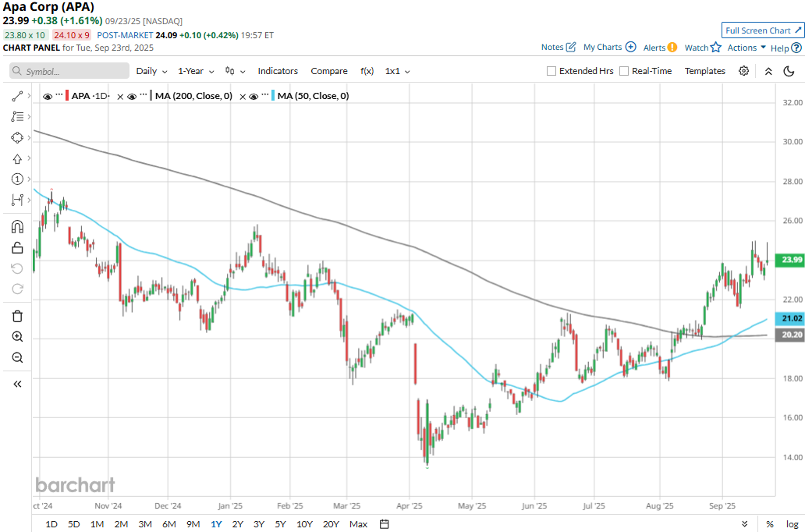Hide the APA price series
Viewport: 805px width, 532px height.
tap(48, 96)
